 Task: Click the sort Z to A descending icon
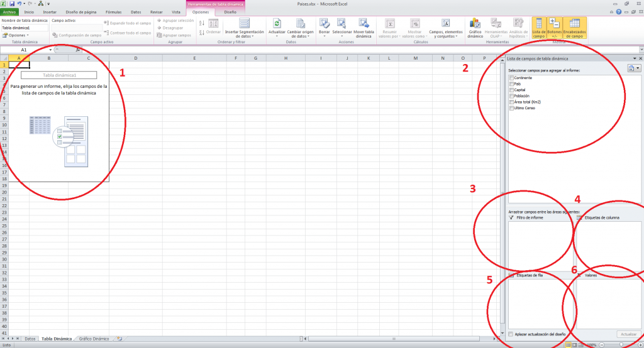coord(202,33)
